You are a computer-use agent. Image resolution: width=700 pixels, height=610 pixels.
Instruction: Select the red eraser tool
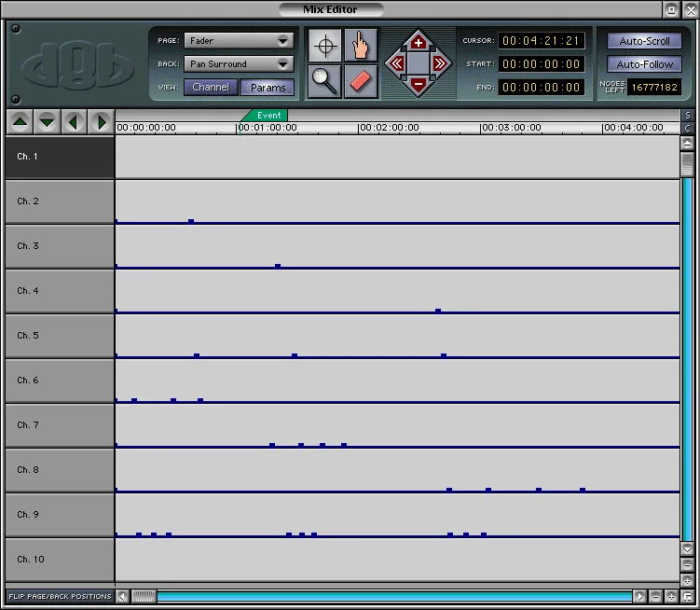coord(361,81)
